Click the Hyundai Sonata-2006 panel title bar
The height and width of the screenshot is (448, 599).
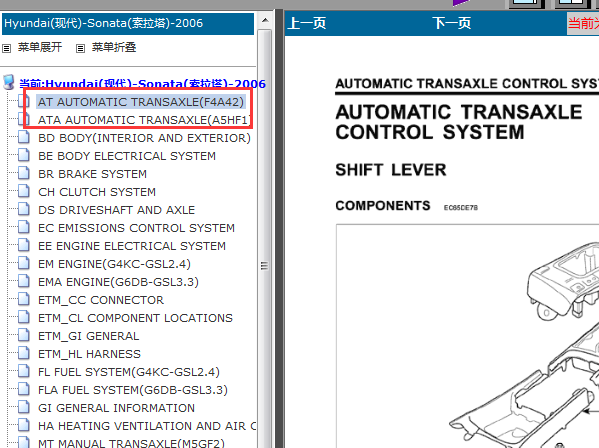128,24
